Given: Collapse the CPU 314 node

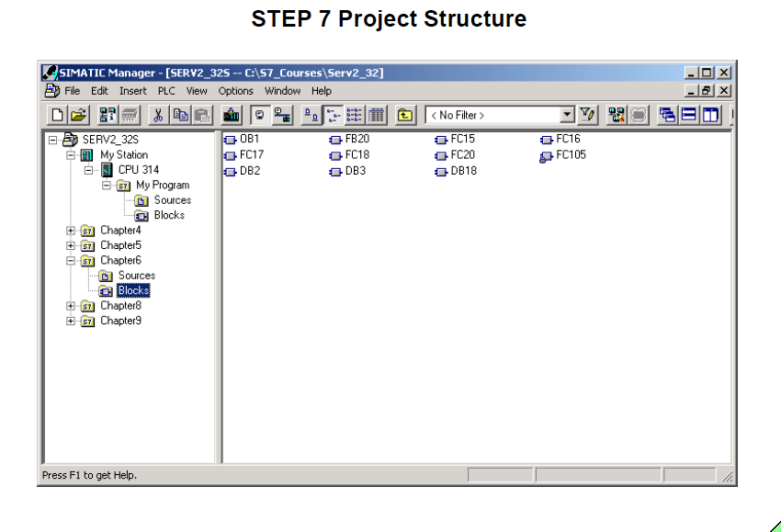Looking at the screenshot, I should tap(88, 170).
